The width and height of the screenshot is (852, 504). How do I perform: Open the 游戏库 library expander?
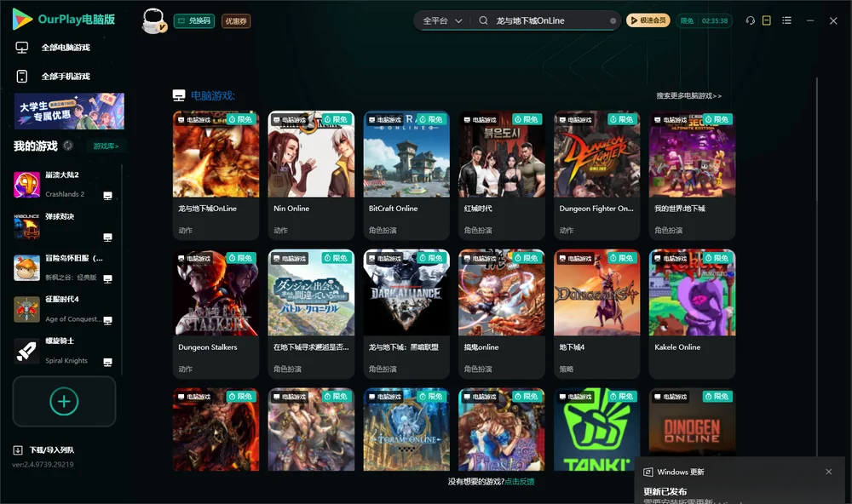click(x=106, y=146)
